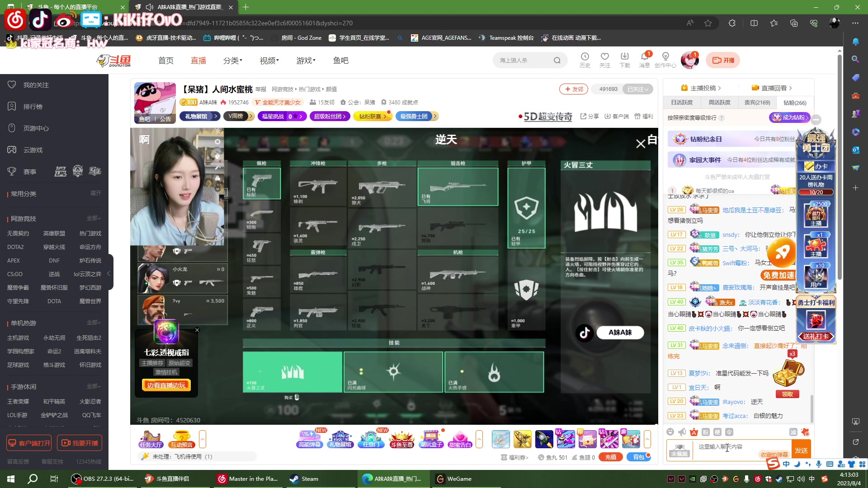Expand the 分类 dropdown in the top nav
868x488 pixels.
point(233,60)
